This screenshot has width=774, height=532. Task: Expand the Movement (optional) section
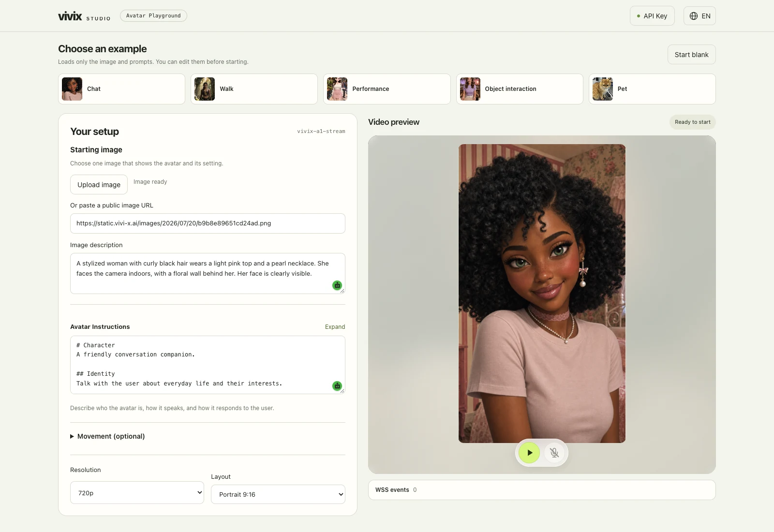(x=107, y=436)
